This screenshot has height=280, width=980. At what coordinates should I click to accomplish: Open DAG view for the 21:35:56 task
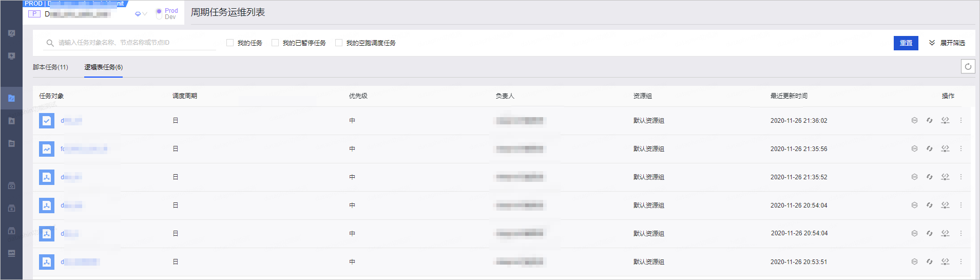coord(914,148)
